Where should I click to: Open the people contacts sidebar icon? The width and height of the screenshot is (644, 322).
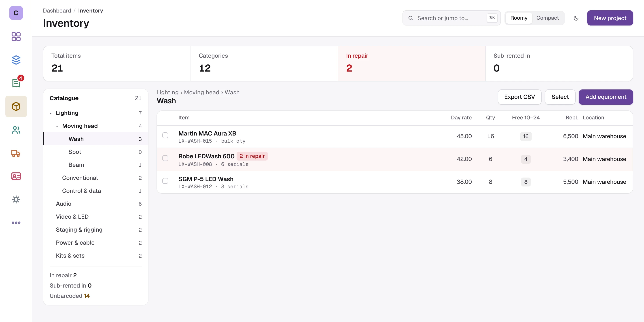16,130
